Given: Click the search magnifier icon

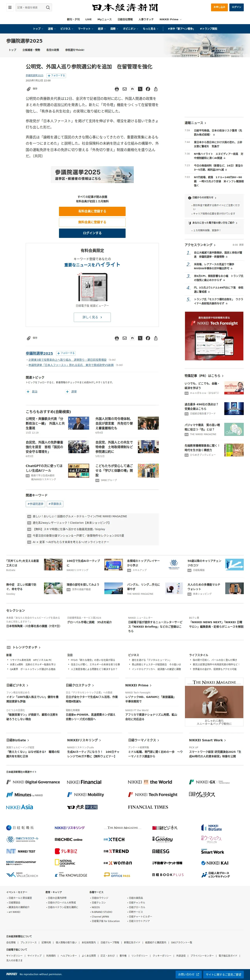Looking at the screenshot, I should point(48,7).
